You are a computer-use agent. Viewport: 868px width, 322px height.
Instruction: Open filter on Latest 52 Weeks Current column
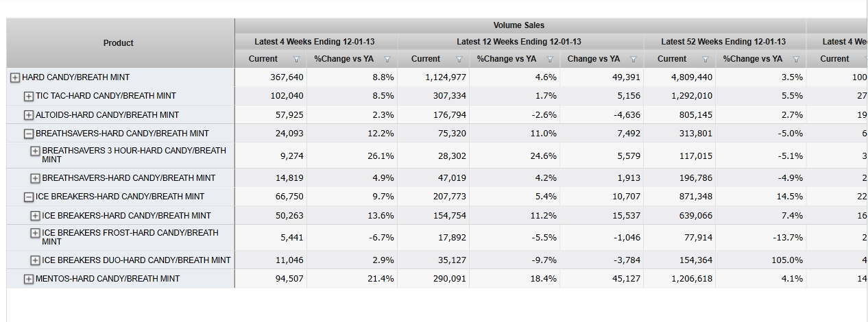pos(705,60)
